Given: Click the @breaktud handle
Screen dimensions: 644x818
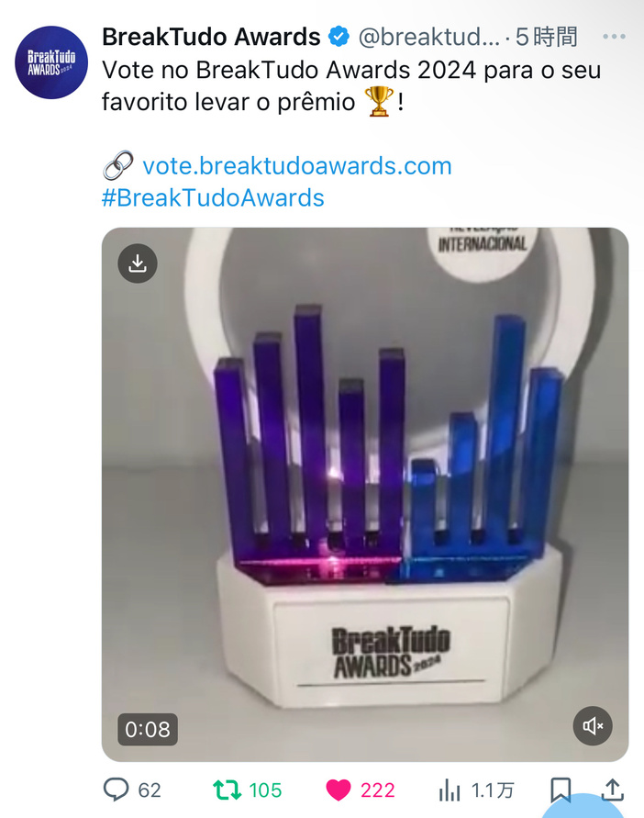Looking at the screenshot, I should [428, 37].
